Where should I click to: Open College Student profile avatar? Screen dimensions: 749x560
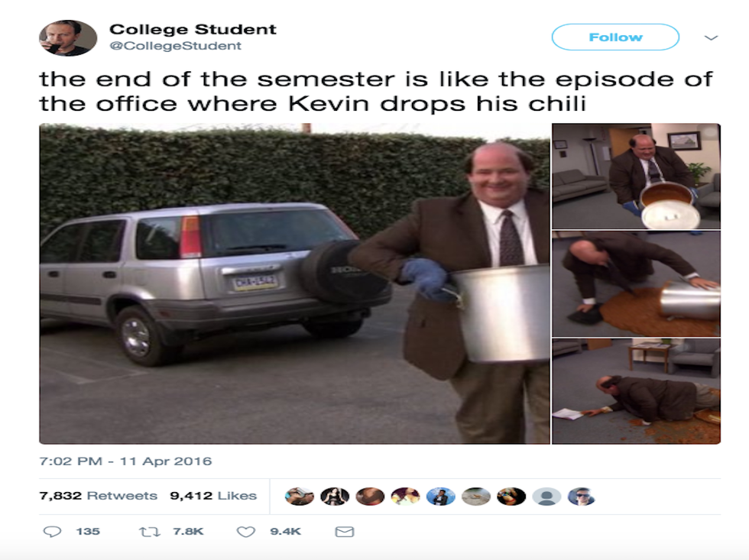(x=68, y=37)
